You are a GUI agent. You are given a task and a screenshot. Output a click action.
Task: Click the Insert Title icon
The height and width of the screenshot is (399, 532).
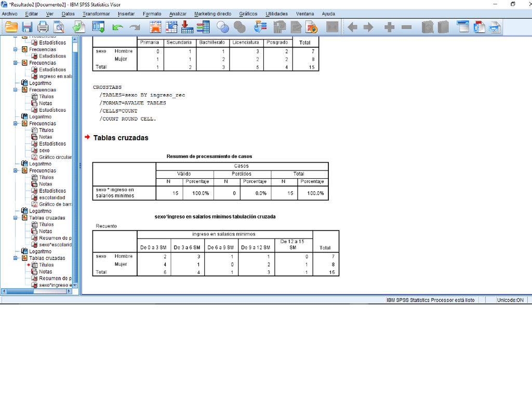point(479,27)
